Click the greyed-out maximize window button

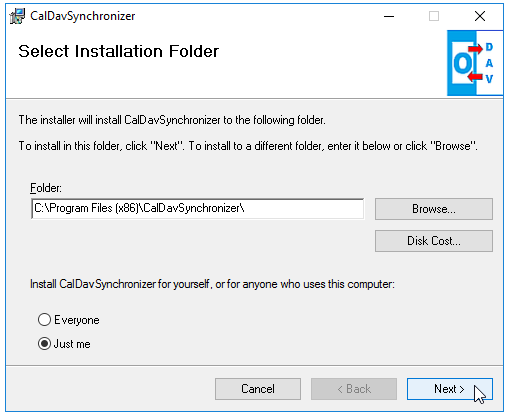pyautogui.click(x=434, y=16)
